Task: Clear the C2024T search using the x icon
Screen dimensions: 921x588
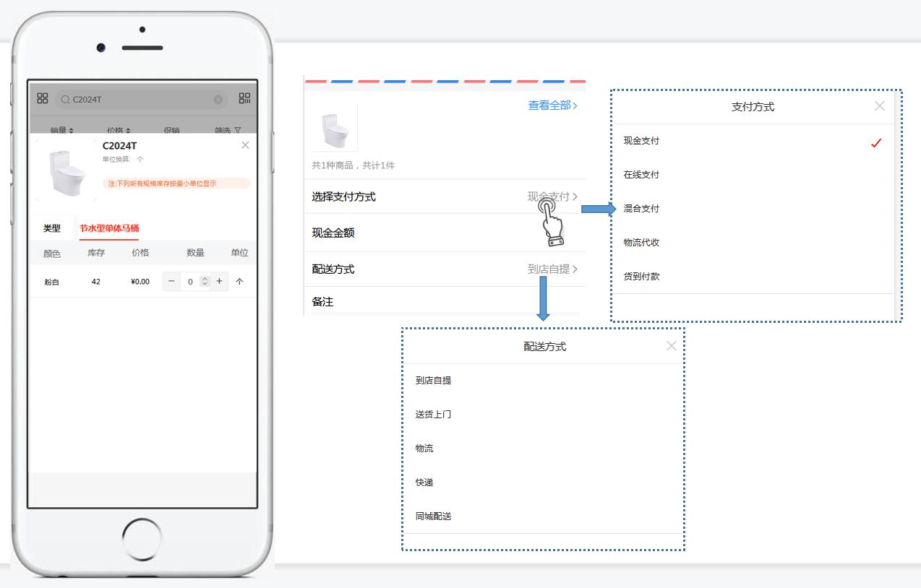Action: (218, 98)
